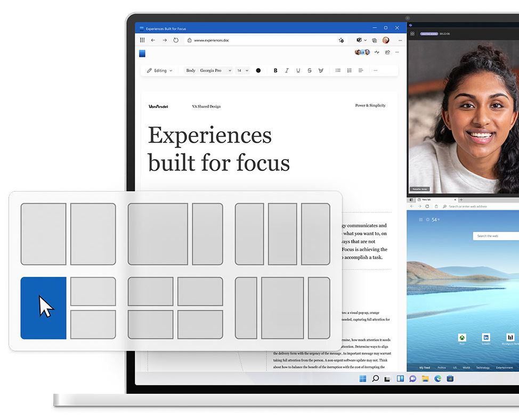The height and width of the screenshot is (420, 519).
Task: Open a new tab with plus button
Action: click(x=461, y=200)
